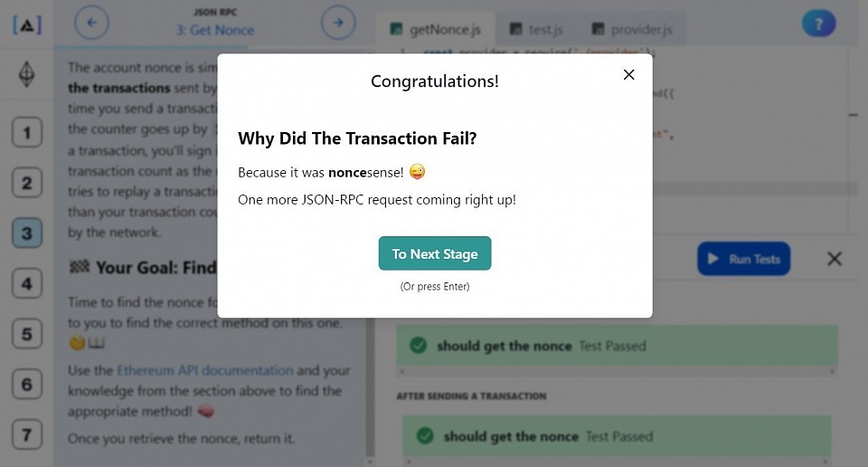Open the Ethereum API documentation link
The width and height of the screenshot is (868, 467).
(205, 370)
